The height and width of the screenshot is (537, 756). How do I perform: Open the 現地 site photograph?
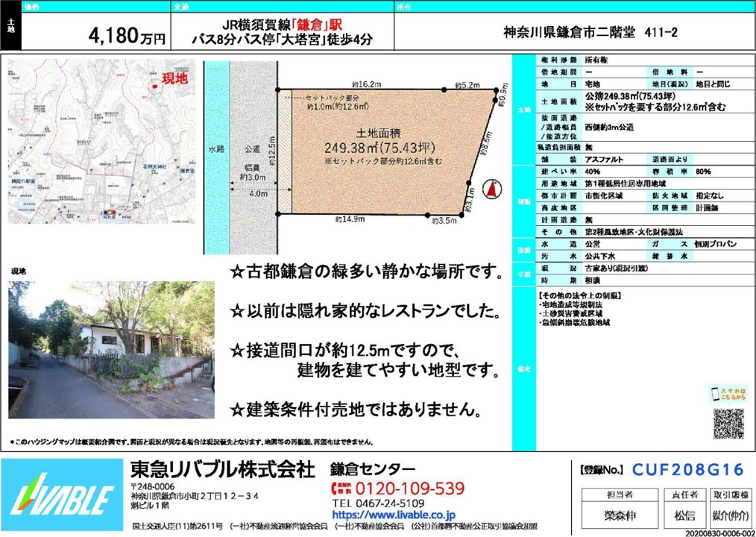click(111, 349)
